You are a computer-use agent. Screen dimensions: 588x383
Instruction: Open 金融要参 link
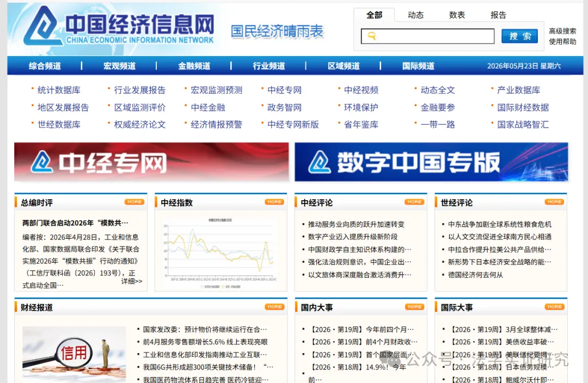point(438,108)
